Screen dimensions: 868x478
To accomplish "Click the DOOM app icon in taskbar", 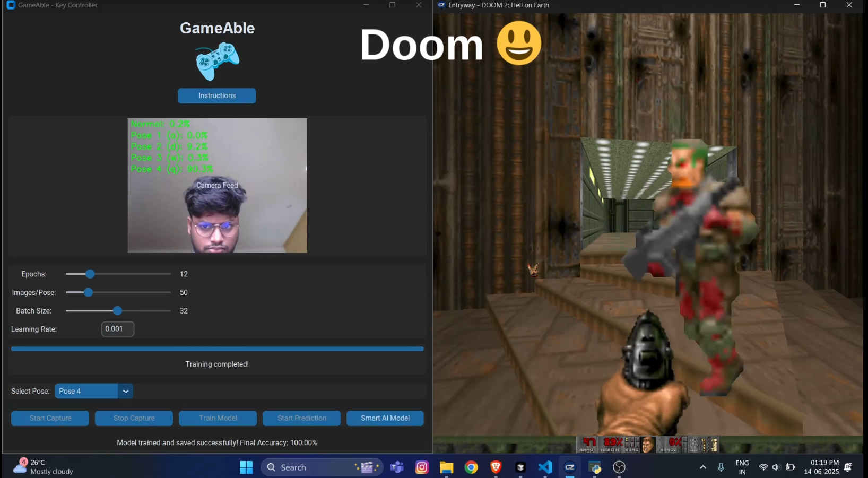I will (570, 467).
